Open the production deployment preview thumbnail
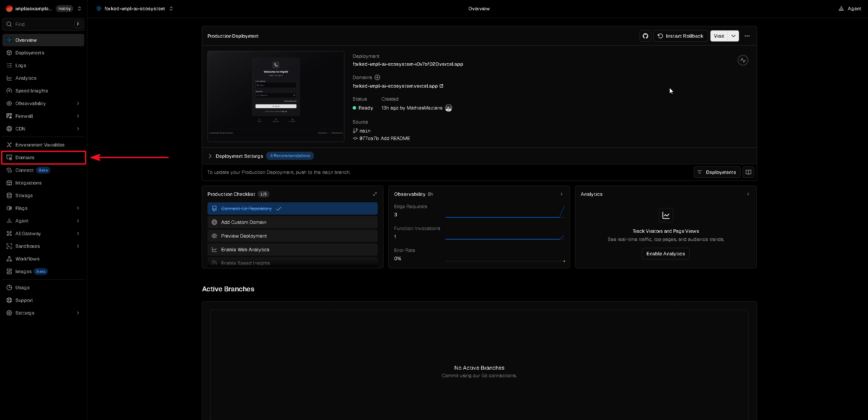Screen dimensions: 868x420 tap(276, 97)
